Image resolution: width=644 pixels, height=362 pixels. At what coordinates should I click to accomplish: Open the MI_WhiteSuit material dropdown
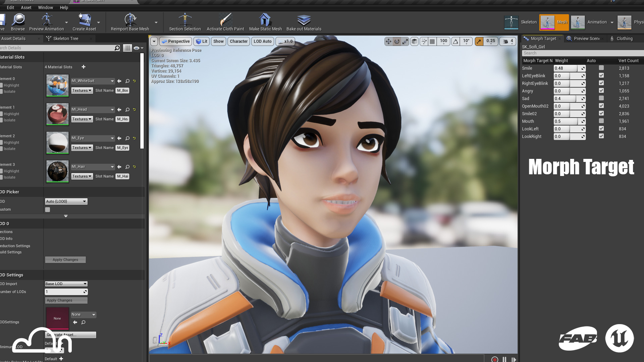tap(93, 81)
